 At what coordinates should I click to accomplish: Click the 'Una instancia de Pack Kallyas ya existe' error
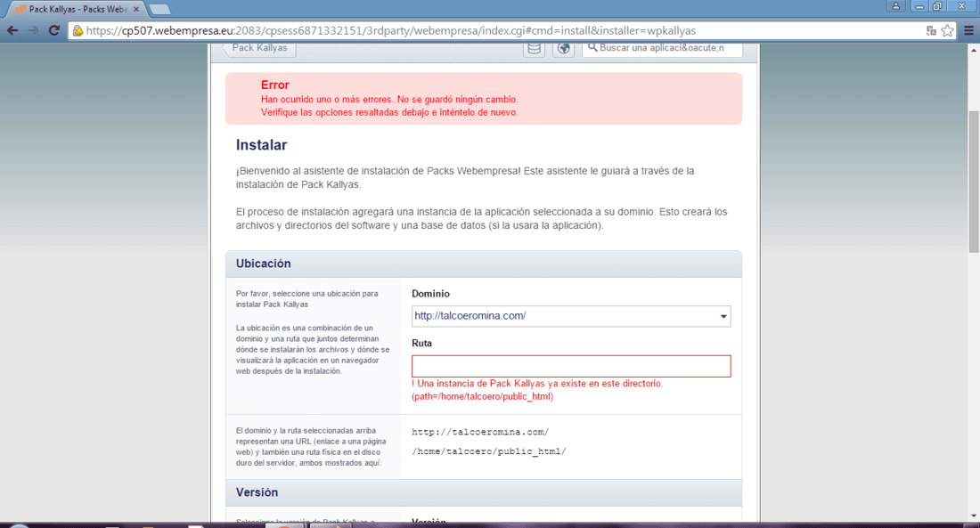pyautogui.click(x=537, y=384)
